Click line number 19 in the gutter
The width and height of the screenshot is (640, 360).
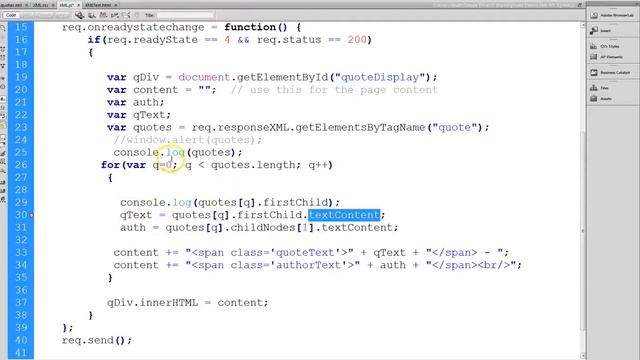pyautogui.click(x=21, y=77)
